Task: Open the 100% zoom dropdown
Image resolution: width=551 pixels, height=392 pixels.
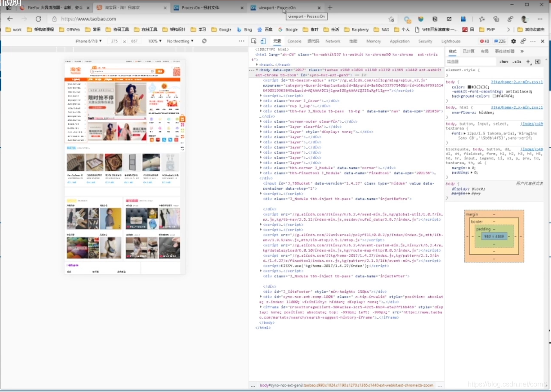Action: [155, 41]
